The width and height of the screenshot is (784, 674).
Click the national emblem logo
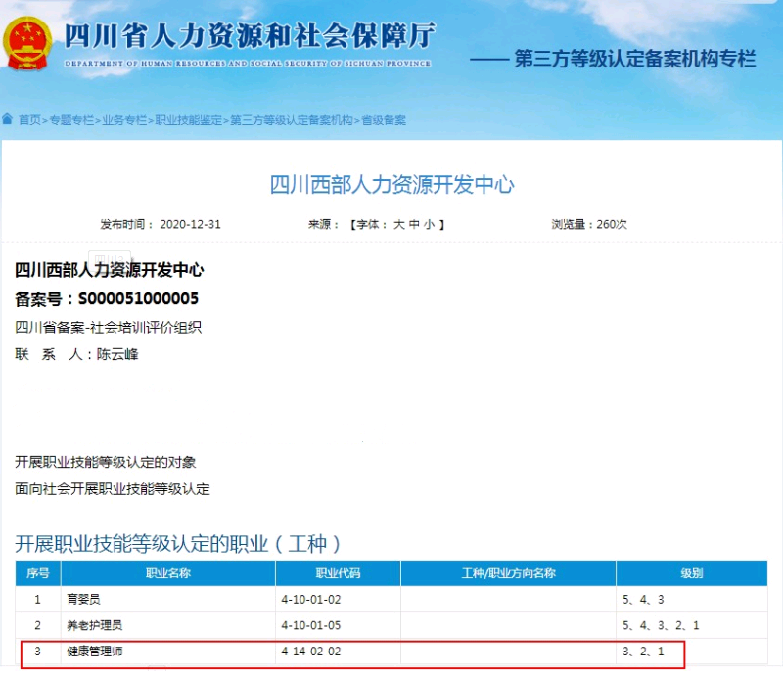coord(27,44)
